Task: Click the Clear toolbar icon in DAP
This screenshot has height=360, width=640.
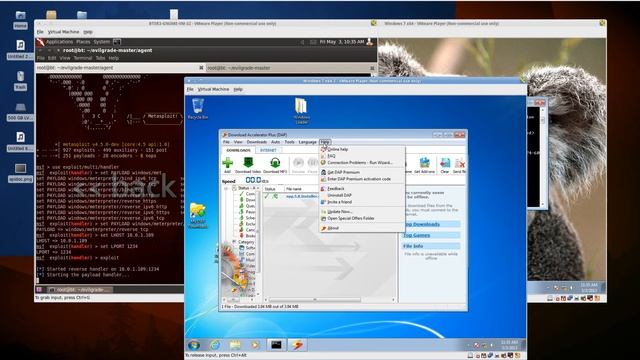Action: coord(445,164)
